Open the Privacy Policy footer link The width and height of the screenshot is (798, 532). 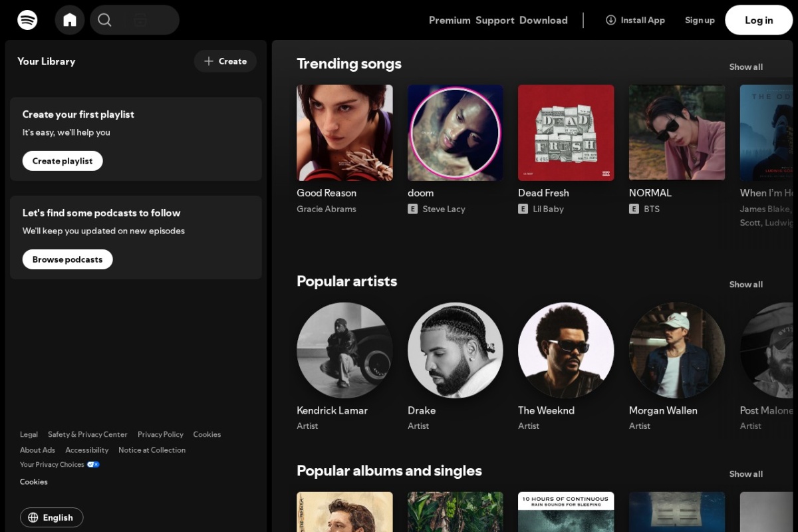[x=160, y=434]
